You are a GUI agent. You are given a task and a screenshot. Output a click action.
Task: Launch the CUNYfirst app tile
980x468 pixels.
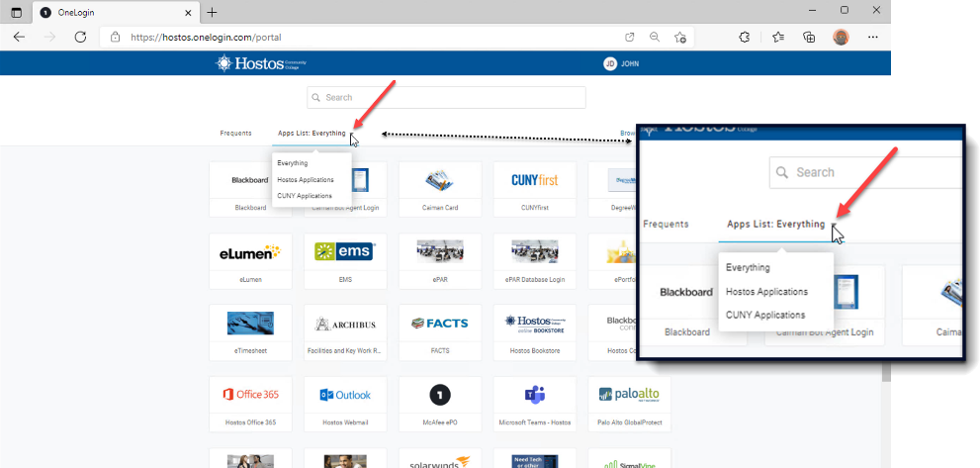tap(534, 189)
